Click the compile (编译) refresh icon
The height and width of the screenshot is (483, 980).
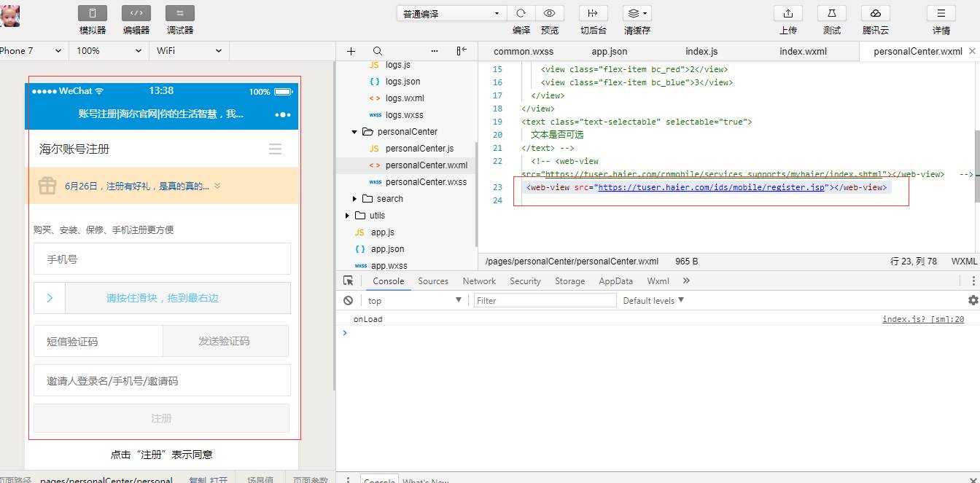click(x=521, y=13)
